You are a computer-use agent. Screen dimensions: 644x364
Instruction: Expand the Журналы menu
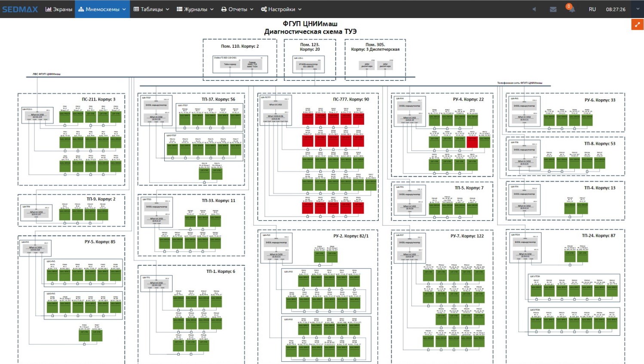pos(195,9)
